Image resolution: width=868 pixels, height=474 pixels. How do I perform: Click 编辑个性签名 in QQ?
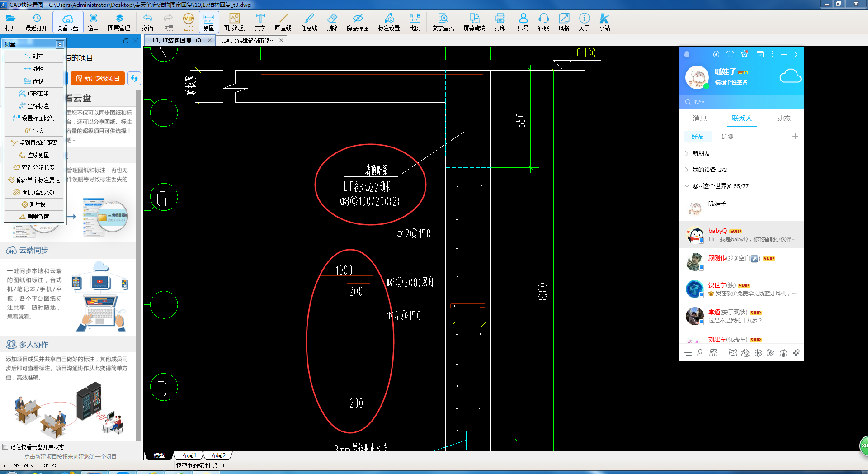point(731,82)
